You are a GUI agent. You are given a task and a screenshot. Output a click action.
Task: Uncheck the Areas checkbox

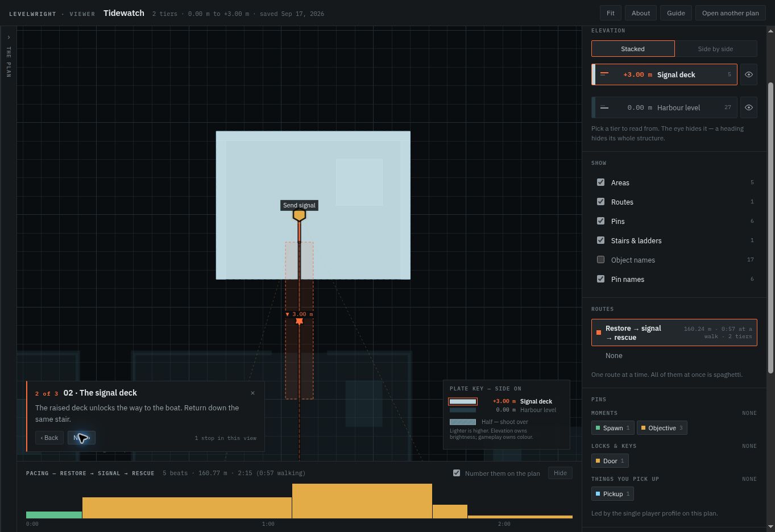tap(600, 182)
